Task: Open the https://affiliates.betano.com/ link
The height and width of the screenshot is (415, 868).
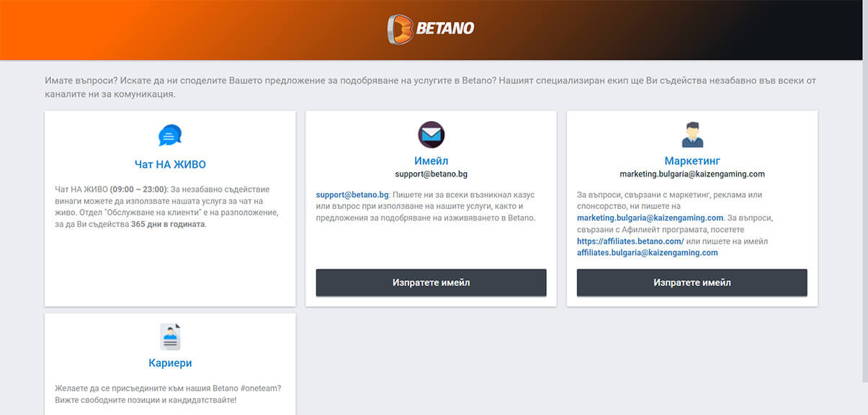Action: click(630, 241)
